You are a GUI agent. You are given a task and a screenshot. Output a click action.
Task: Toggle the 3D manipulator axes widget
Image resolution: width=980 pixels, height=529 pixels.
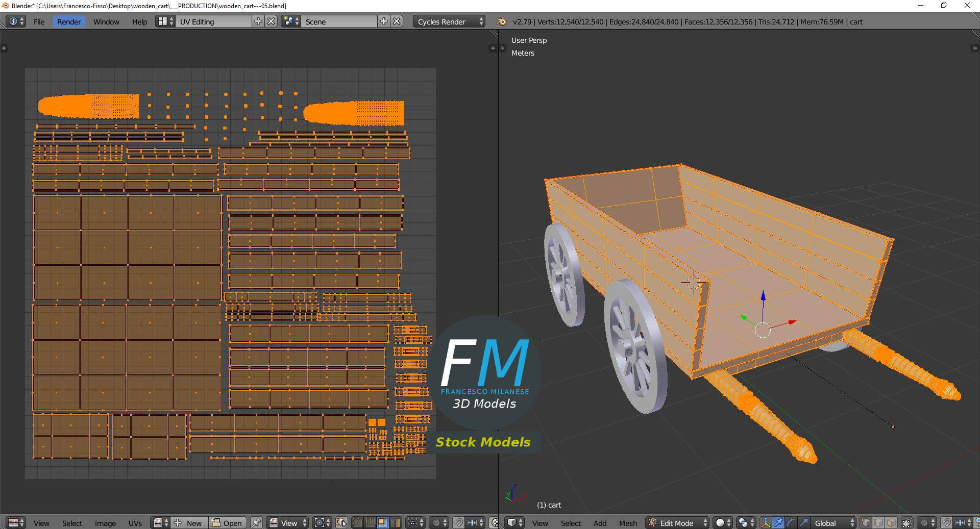(x=766, y=523)
